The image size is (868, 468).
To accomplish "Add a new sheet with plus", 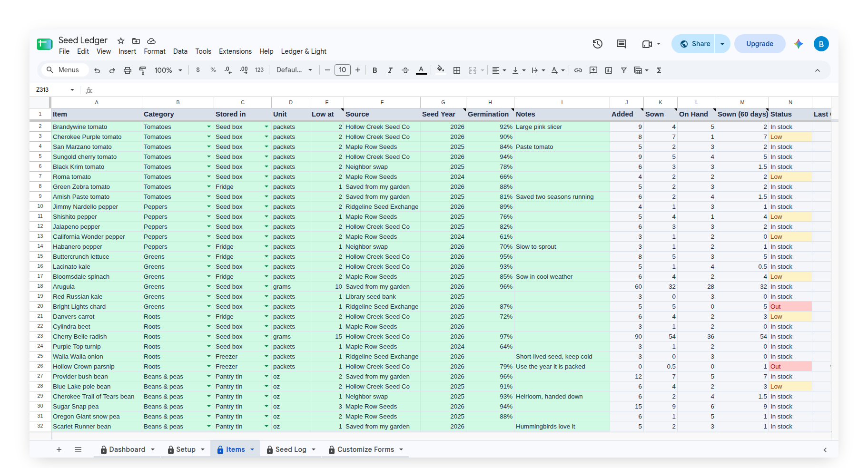I will [x=59, y=449].
